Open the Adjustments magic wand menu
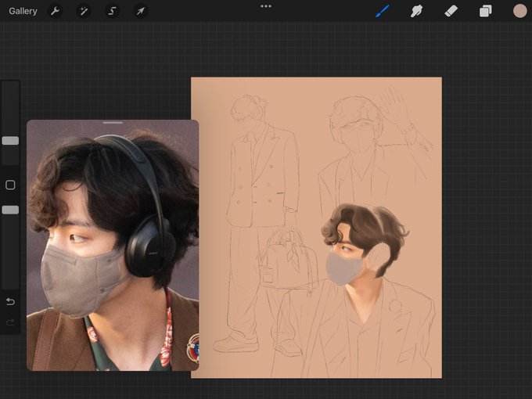The height and width of the screenshot is (399, 532). click(84, 11)
